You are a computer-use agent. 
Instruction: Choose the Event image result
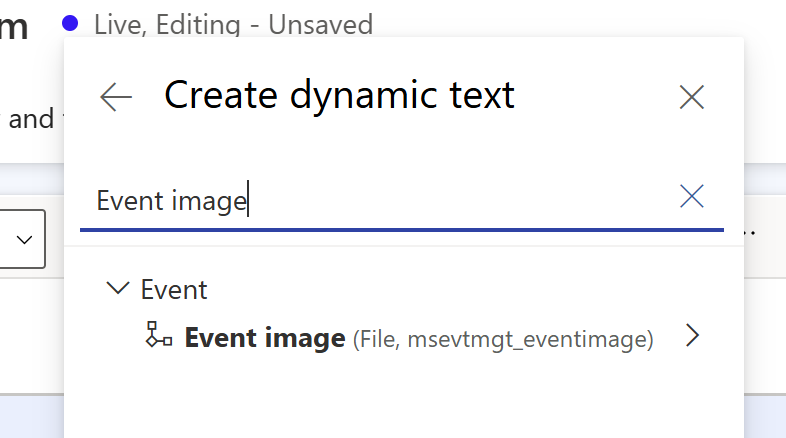point(265,339)
